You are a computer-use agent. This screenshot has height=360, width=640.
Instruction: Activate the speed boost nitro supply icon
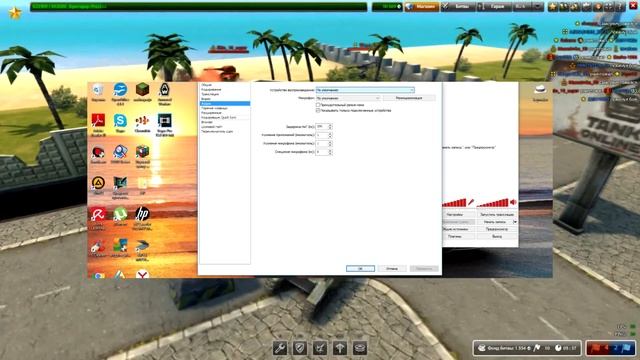point(340,348)
